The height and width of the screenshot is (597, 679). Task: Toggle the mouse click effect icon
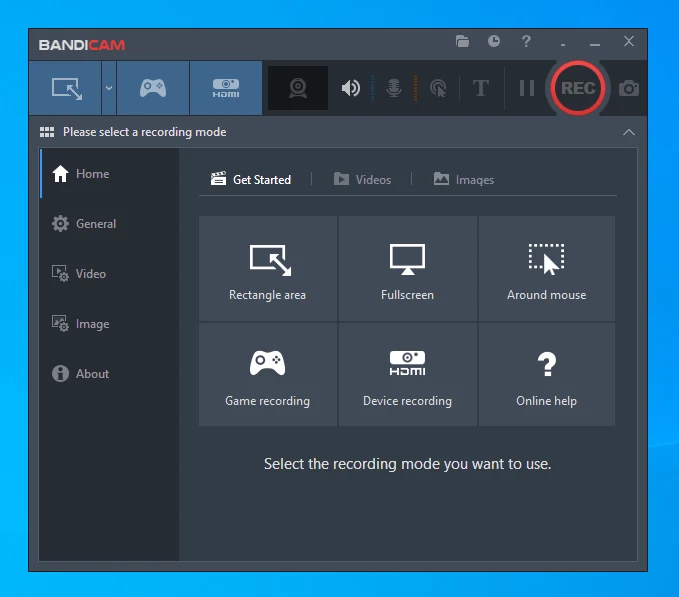pyautogui.click(x=438, y=88)
